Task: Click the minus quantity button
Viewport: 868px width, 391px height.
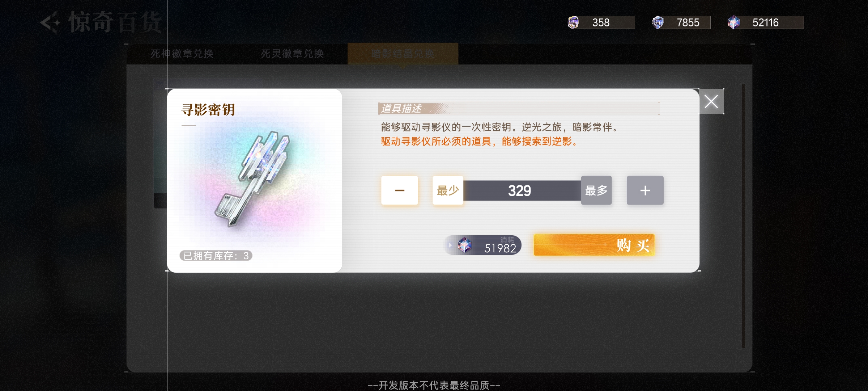Action: [x=400, y=190]
